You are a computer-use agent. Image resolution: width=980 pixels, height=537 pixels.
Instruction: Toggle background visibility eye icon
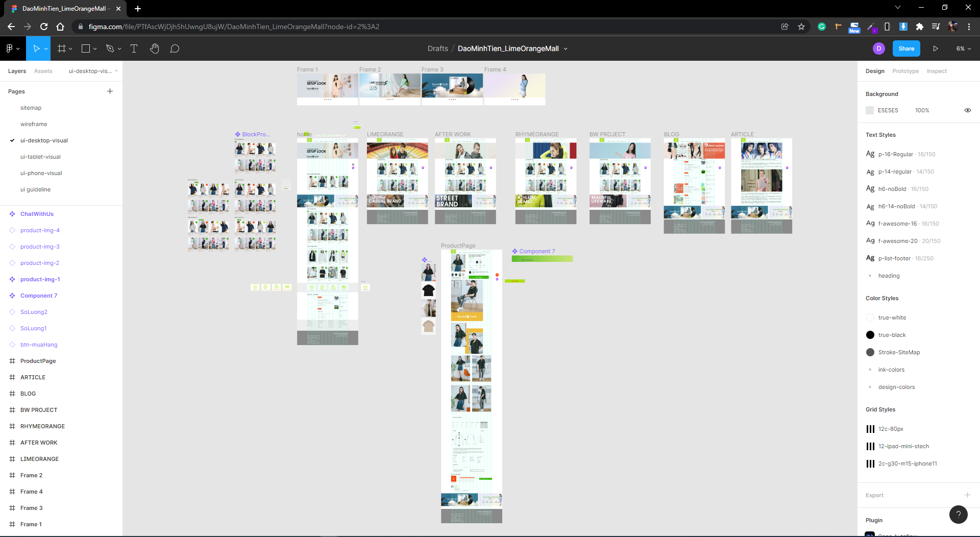click(967, 110)
